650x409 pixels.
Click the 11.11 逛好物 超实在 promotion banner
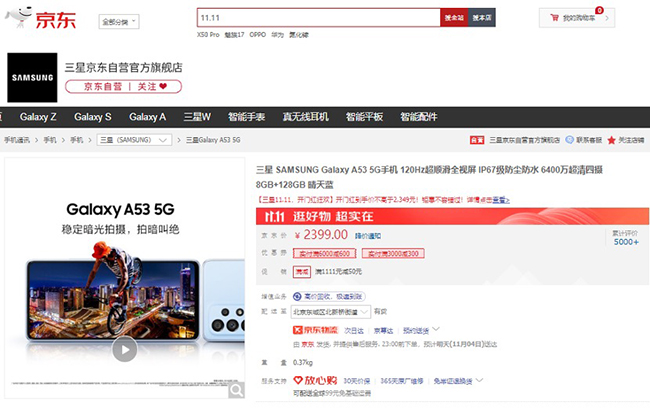[452, 216]
